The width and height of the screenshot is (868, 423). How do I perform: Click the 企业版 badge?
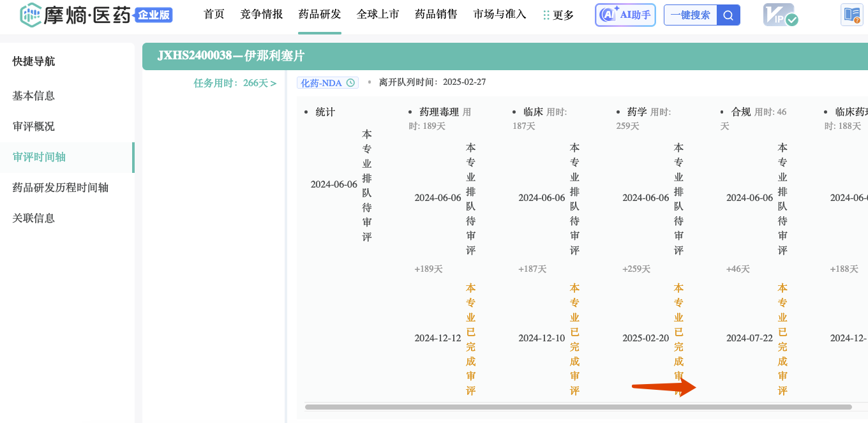154,15
